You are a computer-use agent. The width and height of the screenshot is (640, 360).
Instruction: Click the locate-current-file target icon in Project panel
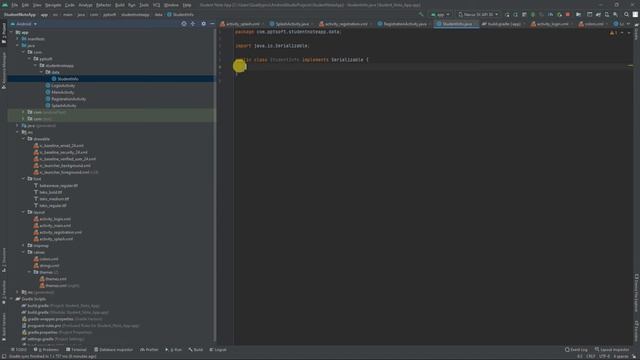pos(184,24)
